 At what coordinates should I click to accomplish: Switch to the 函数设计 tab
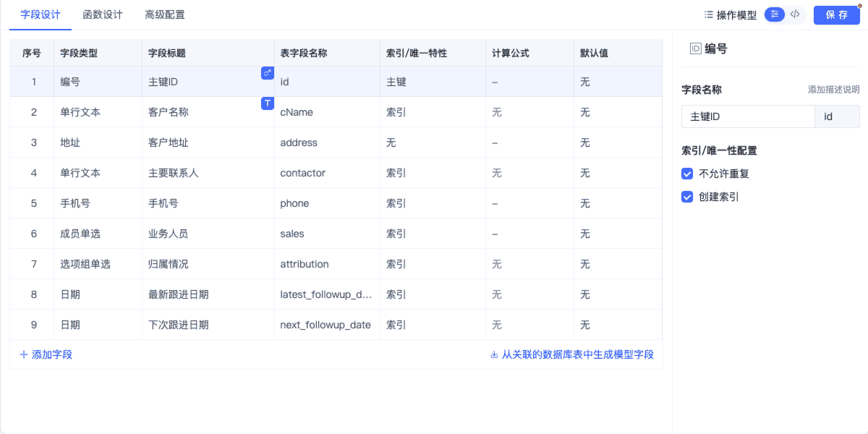(103, 14)
